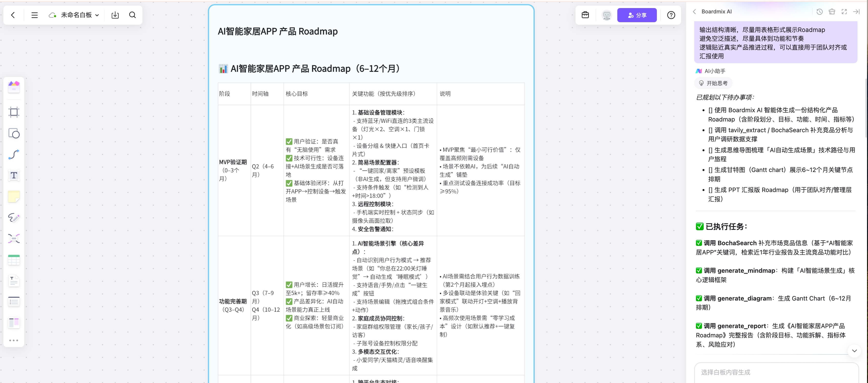Screen dimensions: 868x383
Task: Click the export/download icon
Action: point(115,15)
